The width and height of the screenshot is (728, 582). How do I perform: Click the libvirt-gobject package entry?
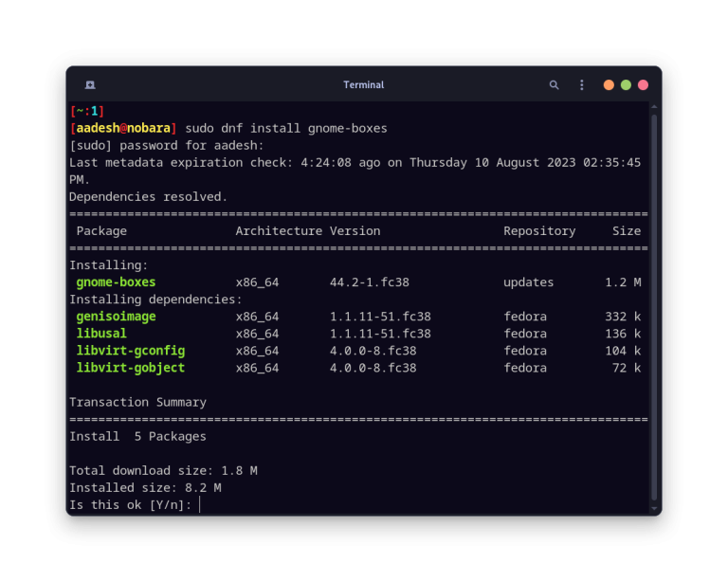[130, 368]
